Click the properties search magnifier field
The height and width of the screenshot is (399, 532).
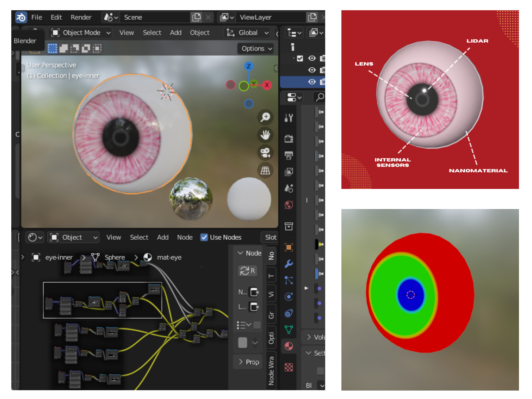click(x=319, y=97)
